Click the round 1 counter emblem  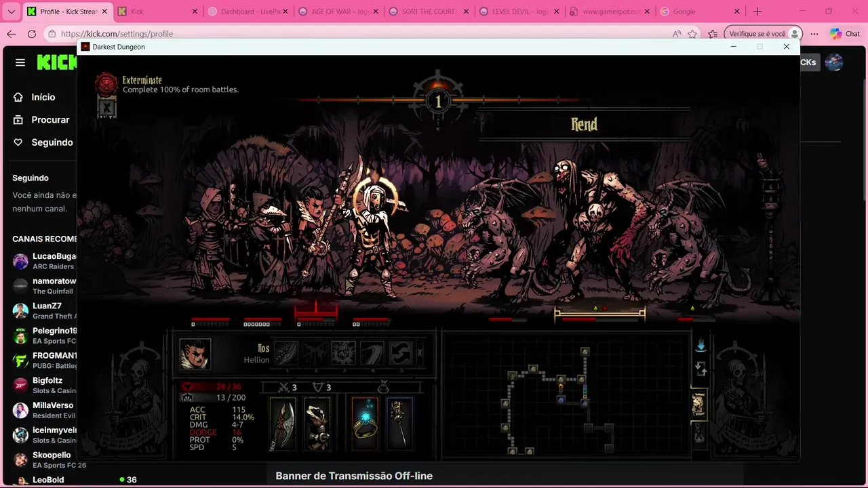[x=438, y=102]
